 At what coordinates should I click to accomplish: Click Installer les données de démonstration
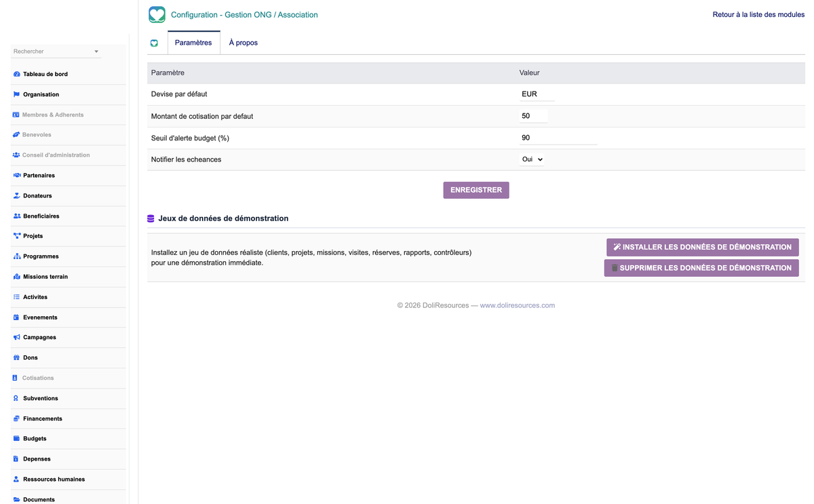point(702,247)
